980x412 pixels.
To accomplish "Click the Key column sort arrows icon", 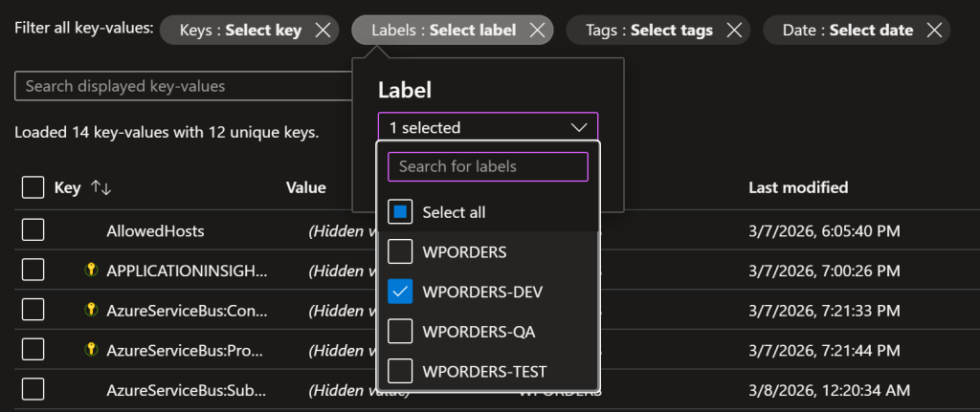I will pos(100,187).
